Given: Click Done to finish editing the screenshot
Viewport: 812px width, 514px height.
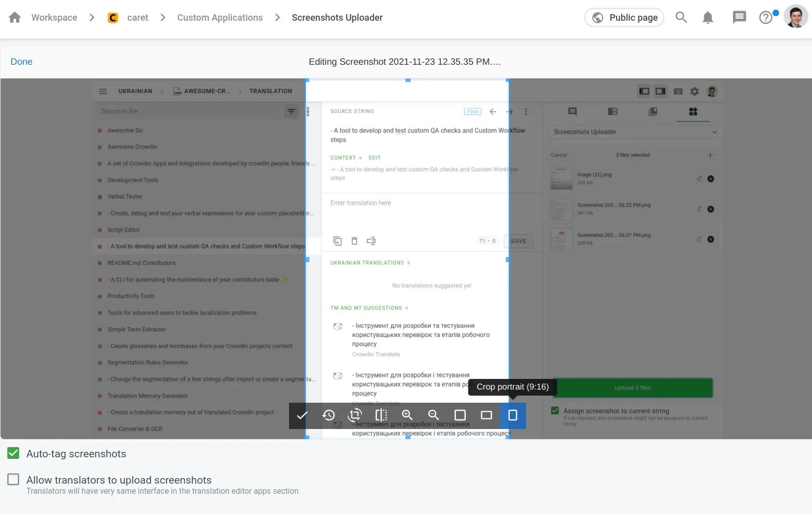Looking at the screenshot, I should click(21, 61).
